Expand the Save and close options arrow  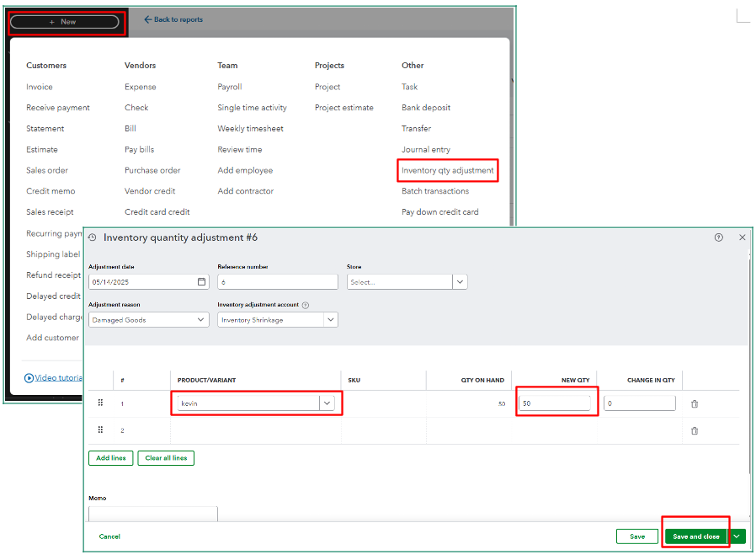pyautogui.click(x=737, y=536)
